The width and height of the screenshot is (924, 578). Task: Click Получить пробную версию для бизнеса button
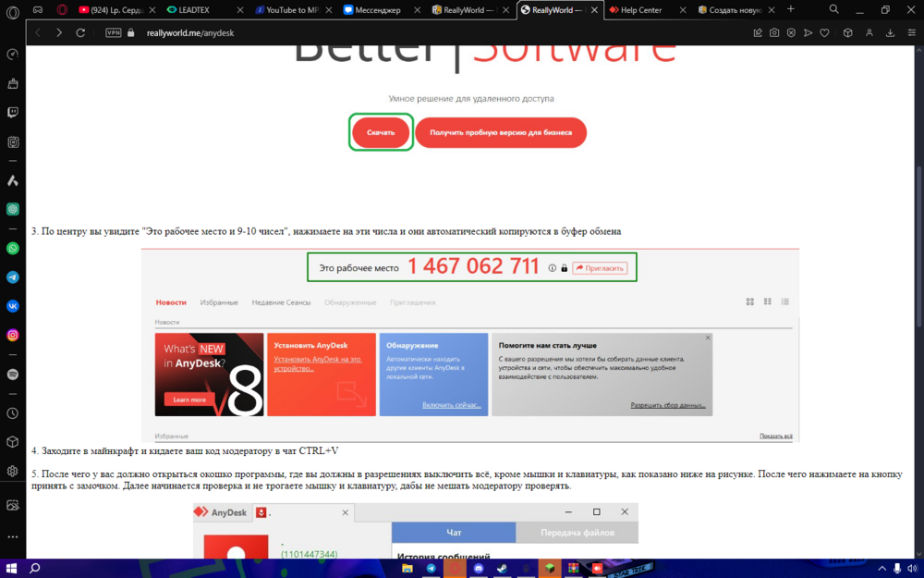click(501, 132)
